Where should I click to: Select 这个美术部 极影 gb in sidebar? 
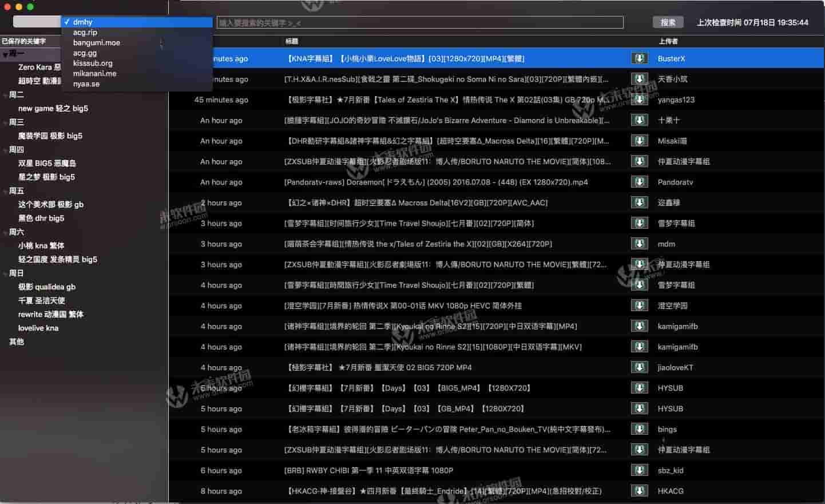(51, 204)
